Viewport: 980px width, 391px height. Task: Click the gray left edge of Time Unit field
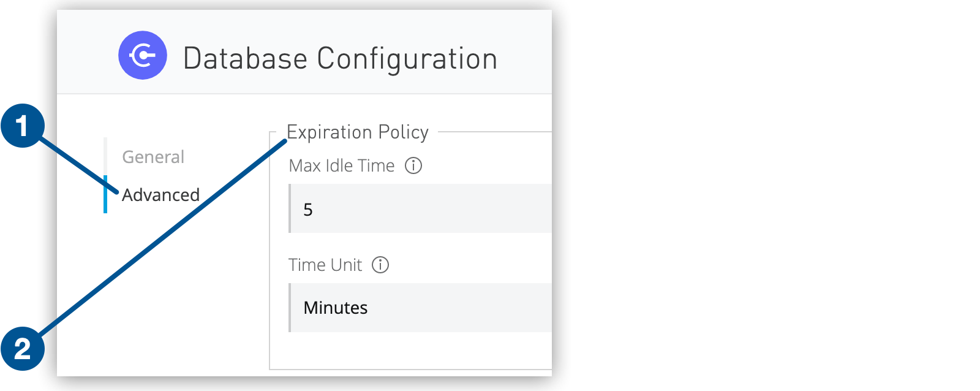[290, 308]
